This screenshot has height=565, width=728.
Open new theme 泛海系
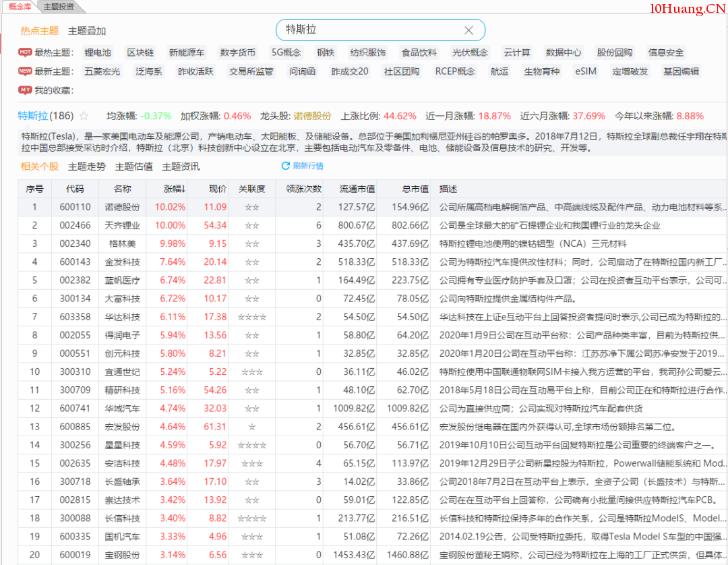(x=148, y=71)
